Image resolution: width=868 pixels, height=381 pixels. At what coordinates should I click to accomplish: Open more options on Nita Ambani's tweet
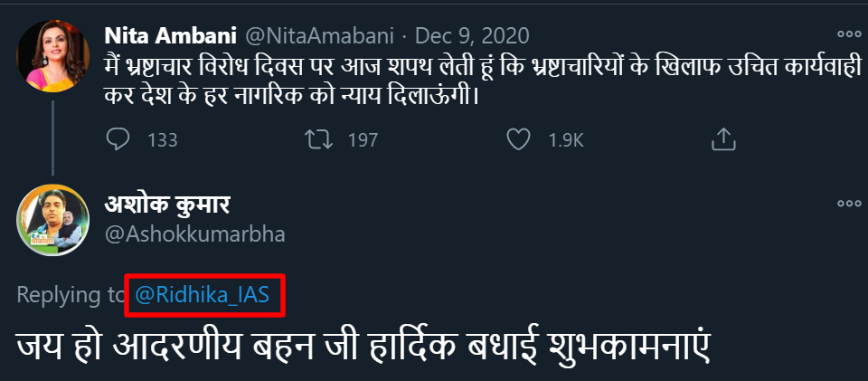(848, 34)
